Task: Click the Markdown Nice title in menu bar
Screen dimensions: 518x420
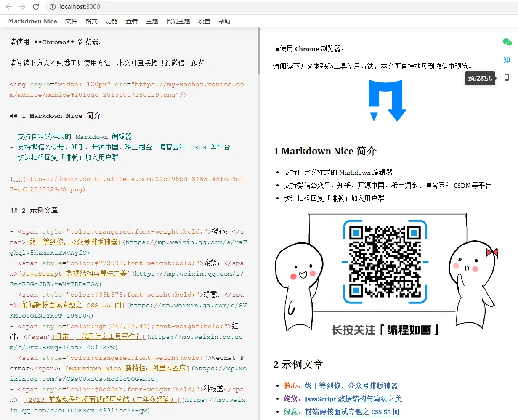Action: point(32,21)
